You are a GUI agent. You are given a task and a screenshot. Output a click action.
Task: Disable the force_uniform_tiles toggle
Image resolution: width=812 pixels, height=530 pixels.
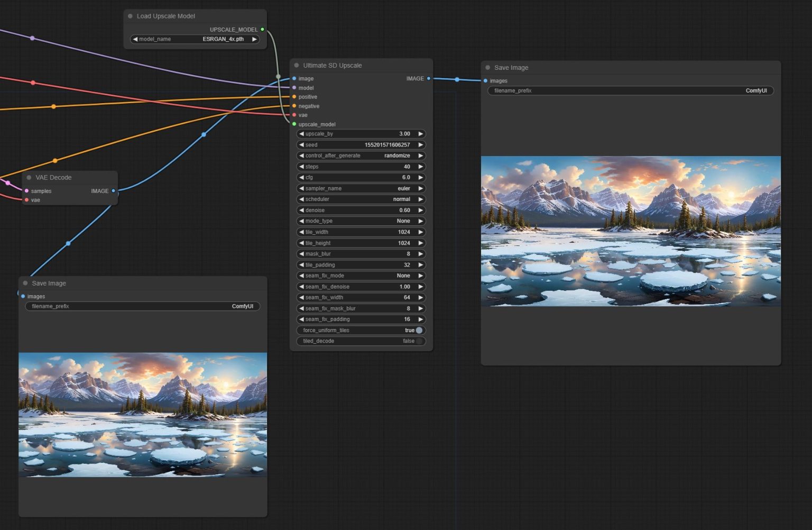point(419,330)
